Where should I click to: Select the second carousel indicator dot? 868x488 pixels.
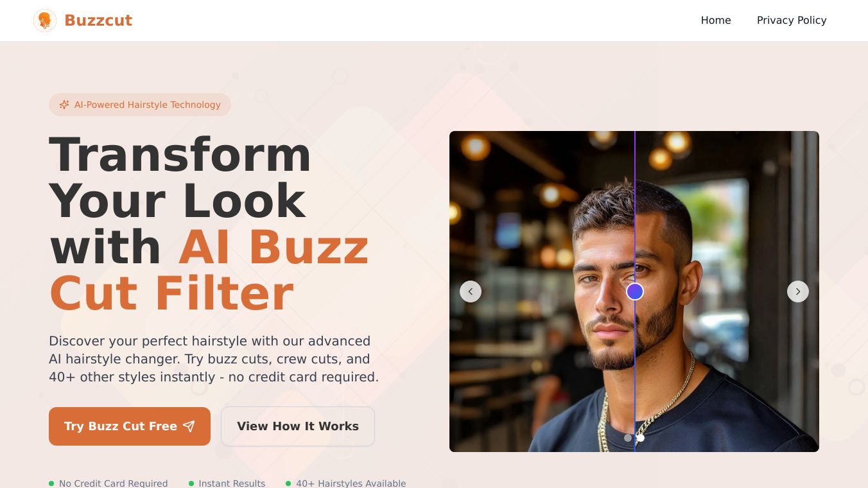point(641,438)
